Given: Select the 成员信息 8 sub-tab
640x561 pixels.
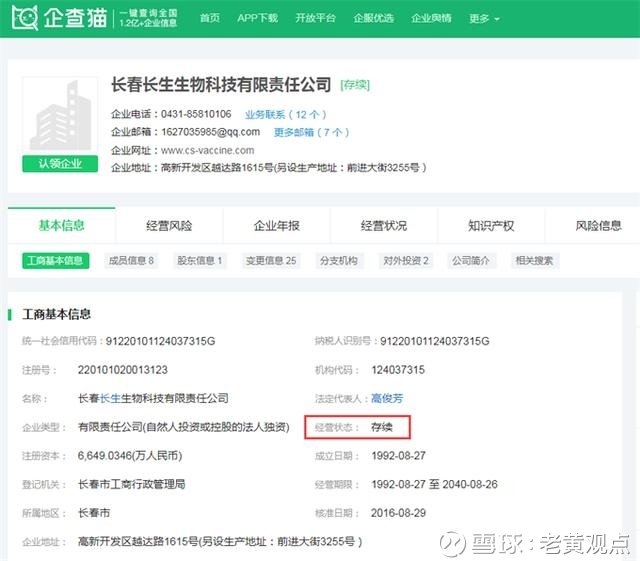Looking at the screenshot, I should point(131,260).
